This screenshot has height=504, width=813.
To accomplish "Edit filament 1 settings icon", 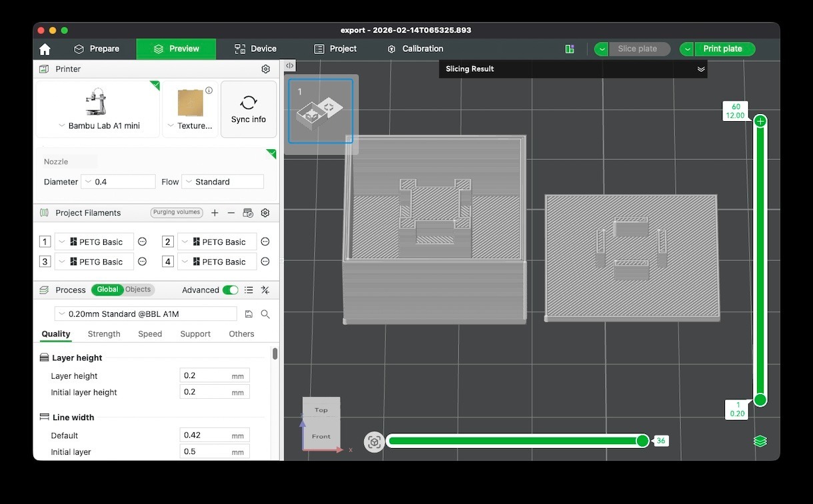I will (142, 242).
